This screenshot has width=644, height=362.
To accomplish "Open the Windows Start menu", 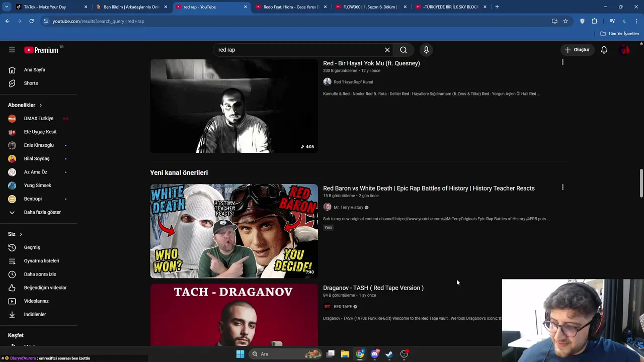I will pyautogui.click(x=240, y=354).
